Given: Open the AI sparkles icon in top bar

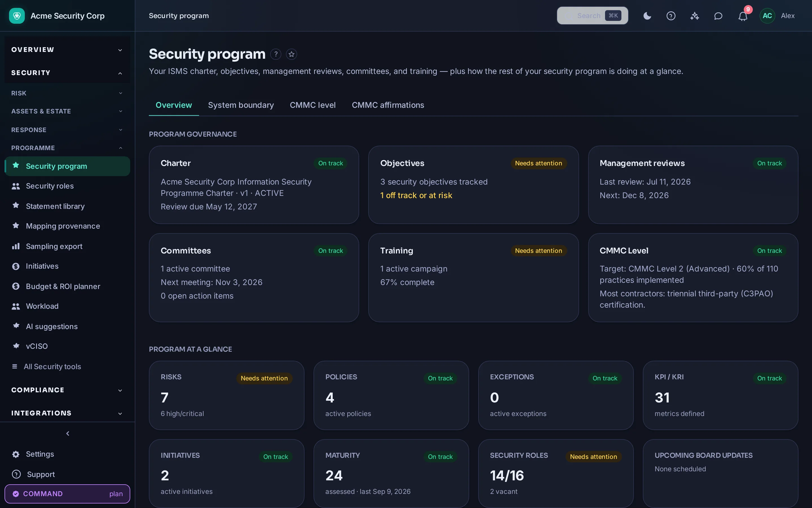Looking at the screenshot, I should (694, 16).
